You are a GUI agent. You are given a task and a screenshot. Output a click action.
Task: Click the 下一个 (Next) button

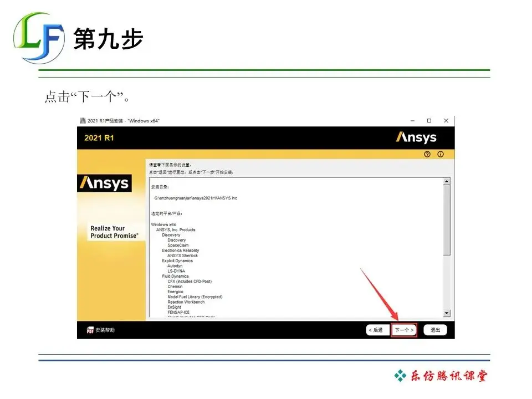(404, 330)
